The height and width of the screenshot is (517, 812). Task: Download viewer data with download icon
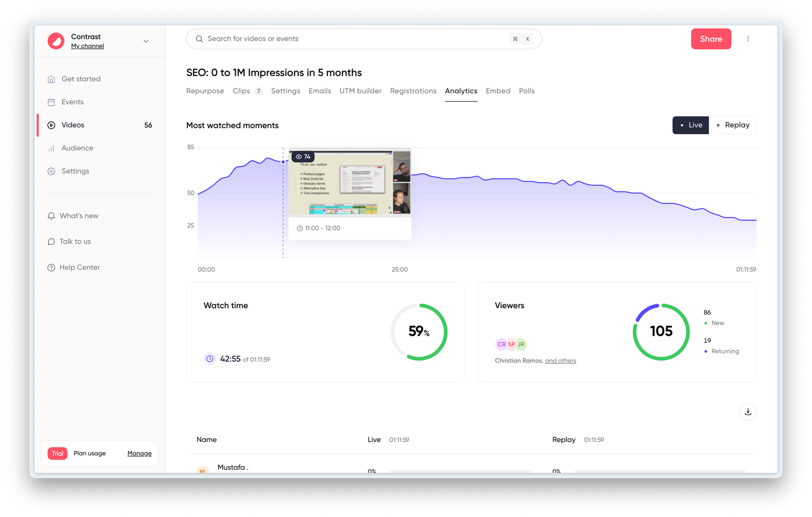pyautogui.click(x=748, y=412)
